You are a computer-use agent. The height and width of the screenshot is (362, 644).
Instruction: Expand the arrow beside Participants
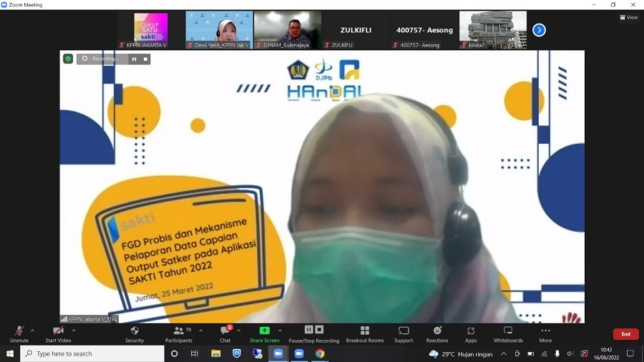[200, 331]
